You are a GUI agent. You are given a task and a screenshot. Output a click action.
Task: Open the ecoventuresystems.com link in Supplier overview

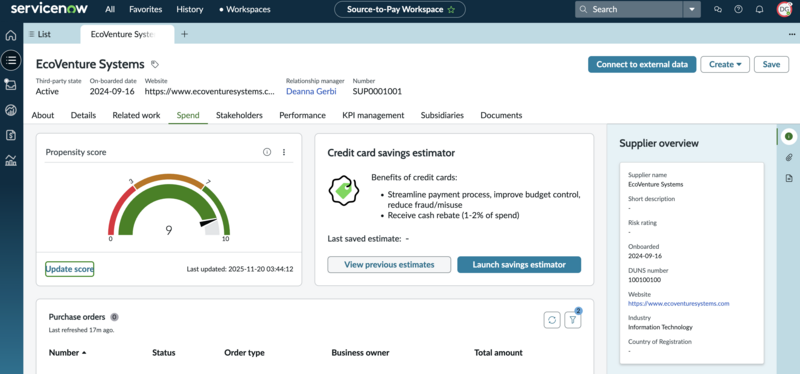coord(679,303)
